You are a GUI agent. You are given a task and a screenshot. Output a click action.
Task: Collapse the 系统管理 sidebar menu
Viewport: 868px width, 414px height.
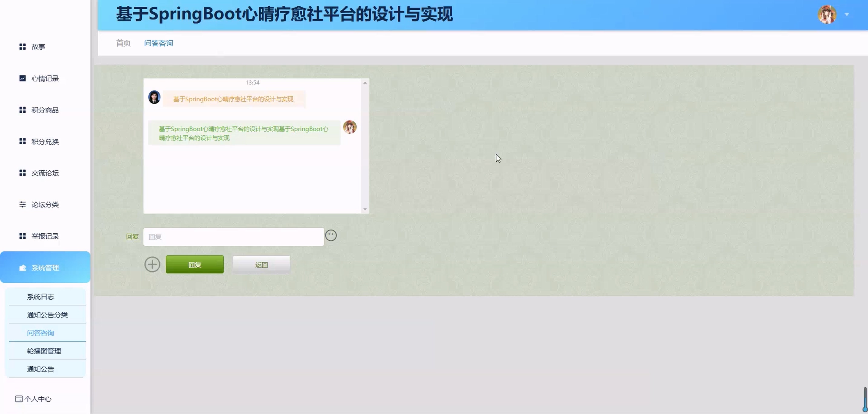click(45, 268)
